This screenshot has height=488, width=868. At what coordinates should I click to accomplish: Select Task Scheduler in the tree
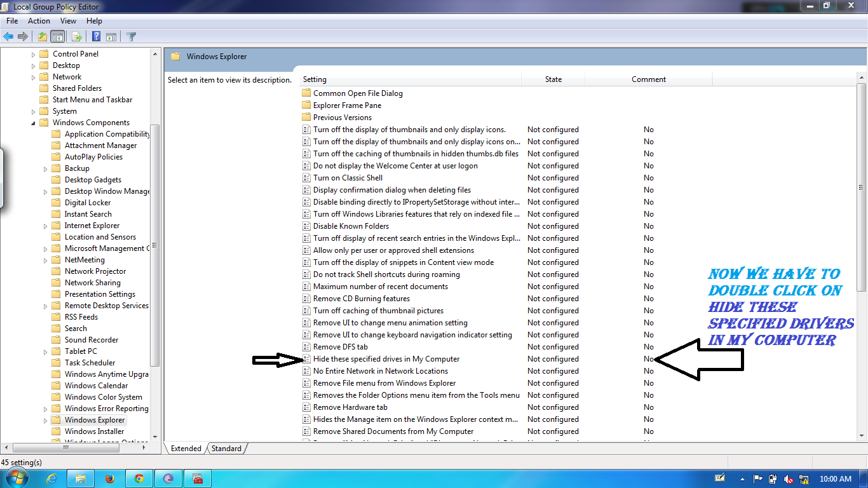coord(90,363)
